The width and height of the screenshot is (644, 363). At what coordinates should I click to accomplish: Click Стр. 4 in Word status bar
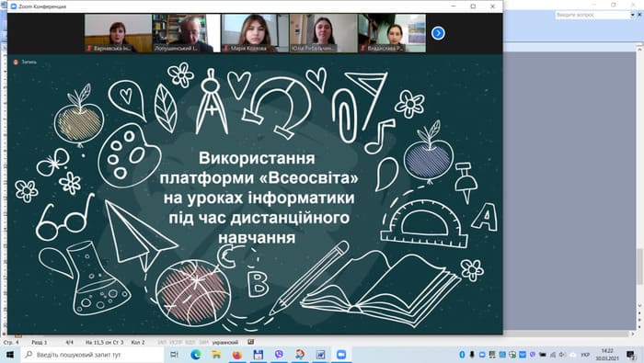(11, 342)
